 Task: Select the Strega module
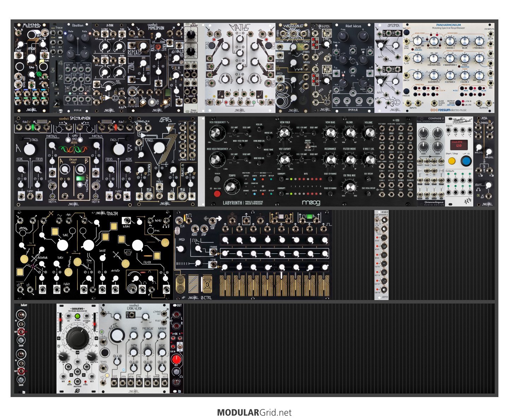click(94, 255)
